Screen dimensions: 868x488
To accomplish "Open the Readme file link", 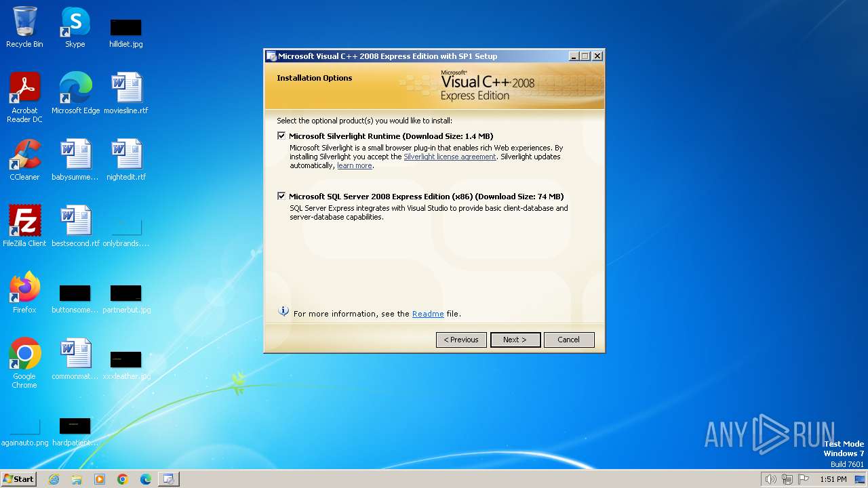I will pos(428,314).
